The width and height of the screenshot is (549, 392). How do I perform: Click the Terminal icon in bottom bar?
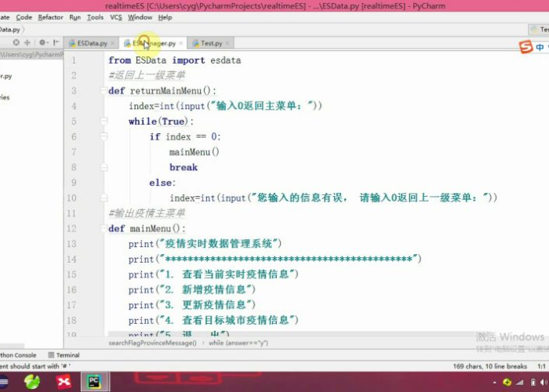click(x=51, y=355)
